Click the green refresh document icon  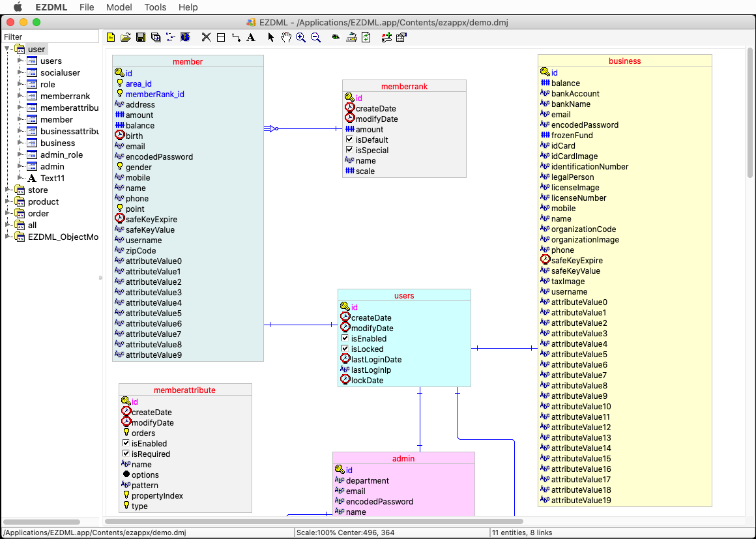(x=366, y=37)
